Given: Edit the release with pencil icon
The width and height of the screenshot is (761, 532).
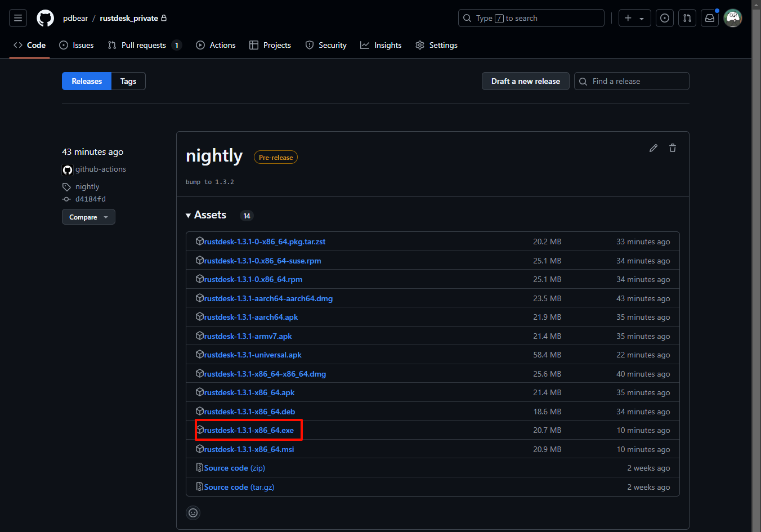Looking at the screenshot, I should 653,148.
